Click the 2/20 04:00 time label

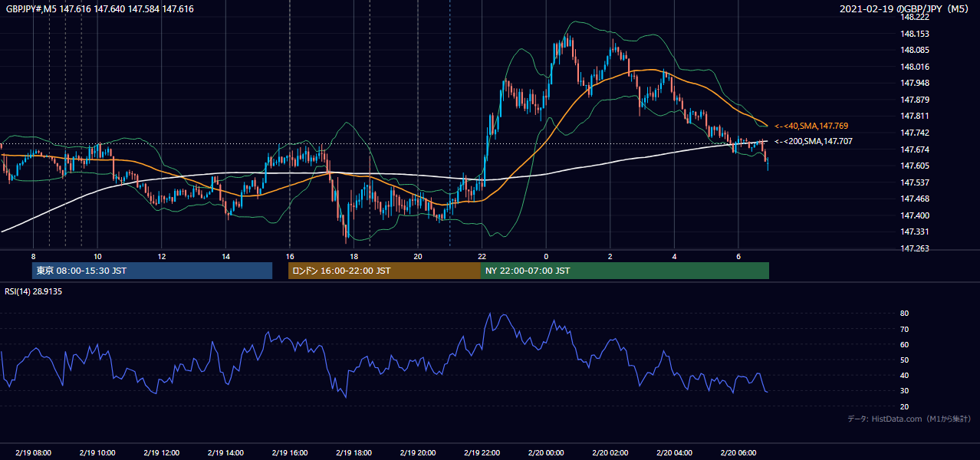point(673,453)
